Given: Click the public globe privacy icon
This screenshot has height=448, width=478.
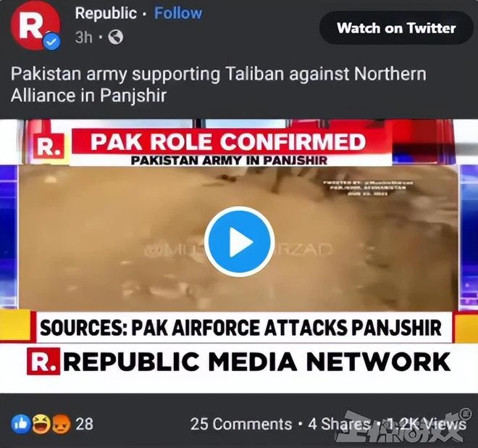Looking at the screenshot, I should (116, 37).
